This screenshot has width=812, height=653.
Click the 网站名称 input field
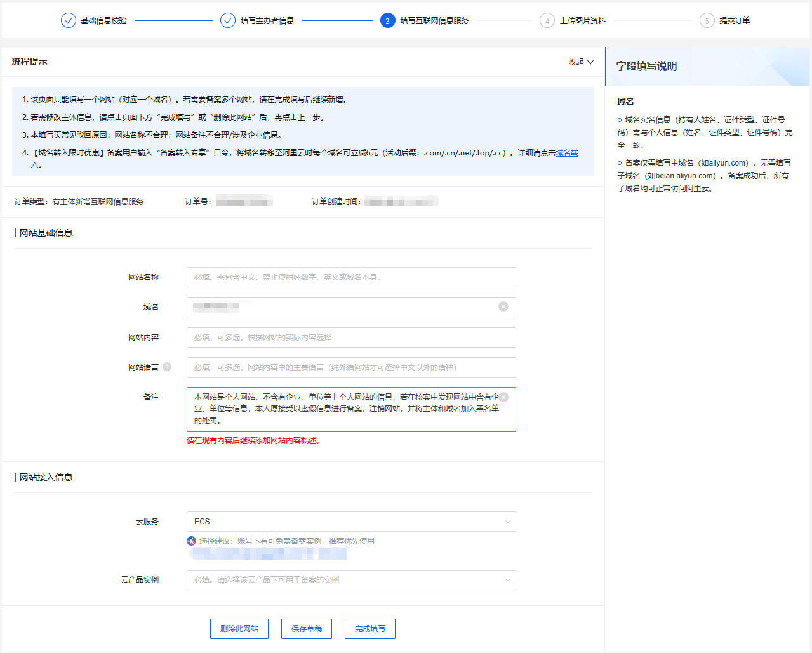(350, 277)
